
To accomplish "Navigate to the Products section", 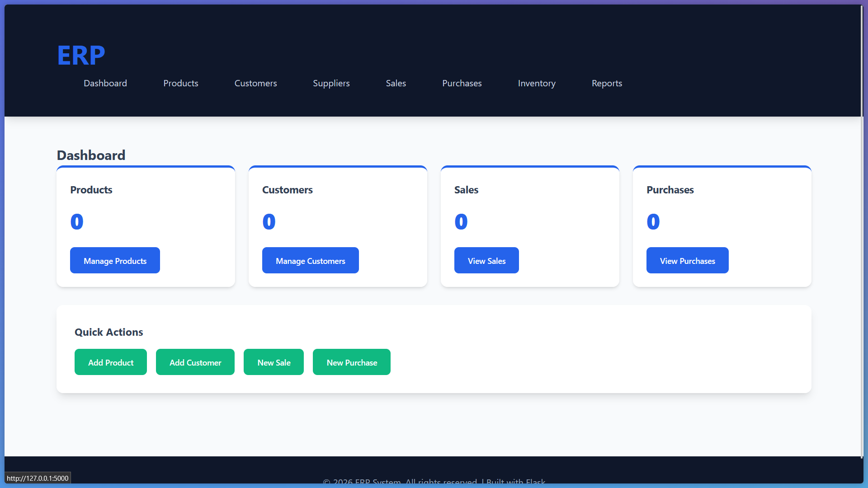I will tap(180, 83).
